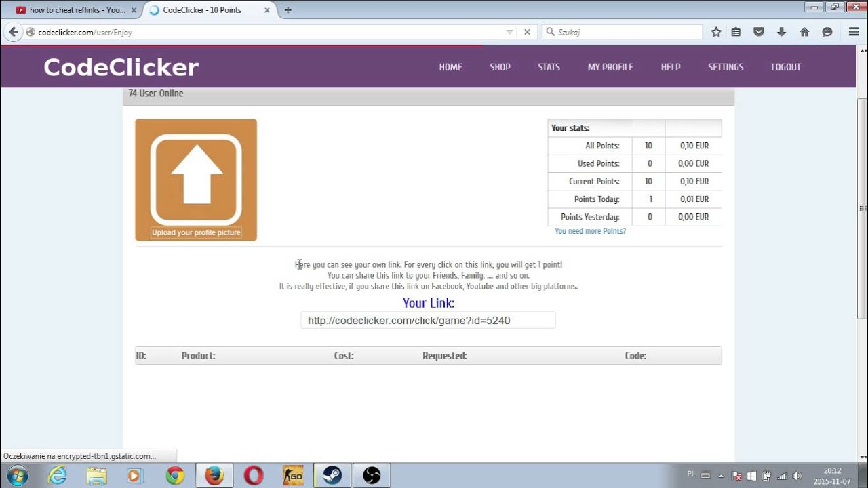Focus the codeclicker.com address bar
Viewport: 868px width, 488px height.
(x=271, y=32)
